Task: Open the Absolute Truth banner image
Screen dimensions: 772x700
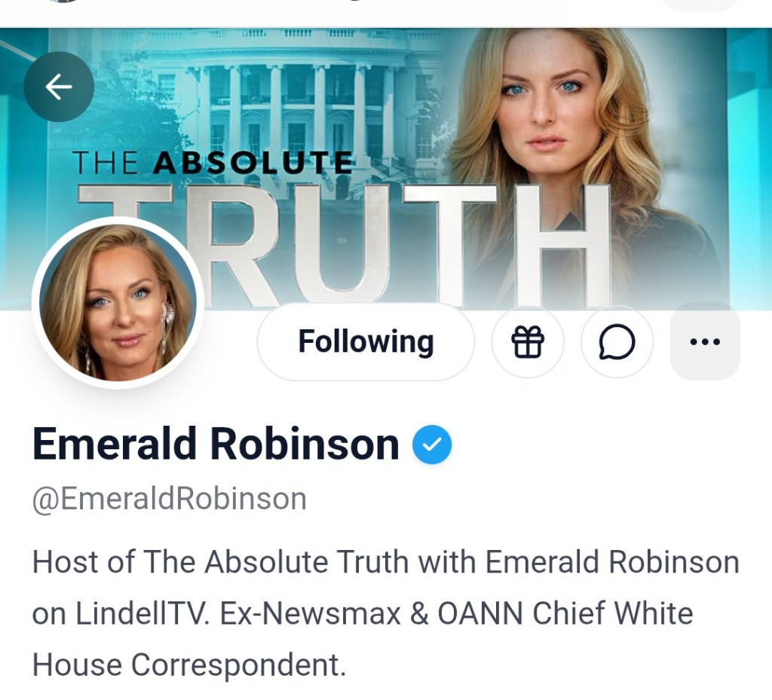Action: pyautogui.click(x=386, y=169)
